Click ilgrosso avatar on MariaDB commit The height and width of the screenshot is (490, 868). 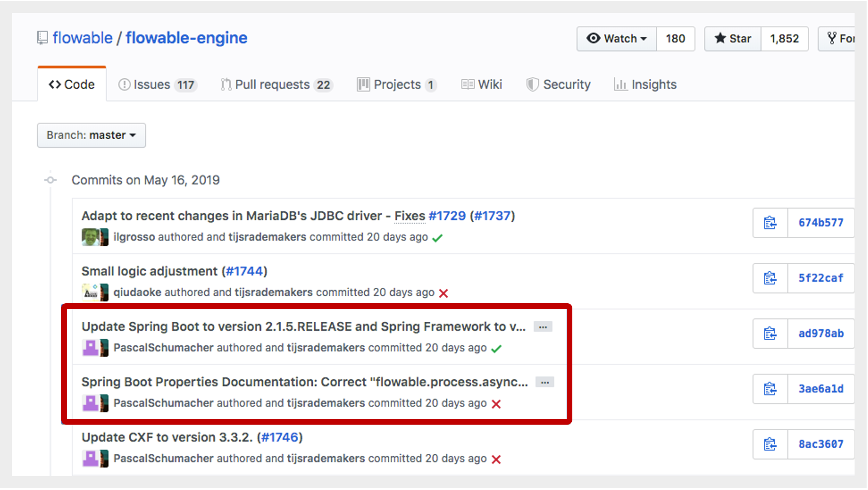(x=90, y=237)
